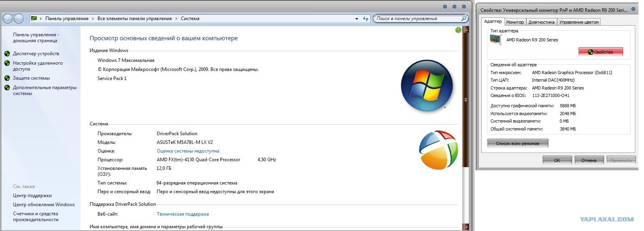Switch to the 'Адаптер' tab
Screen dimensions: 644x231
point(493,22)
